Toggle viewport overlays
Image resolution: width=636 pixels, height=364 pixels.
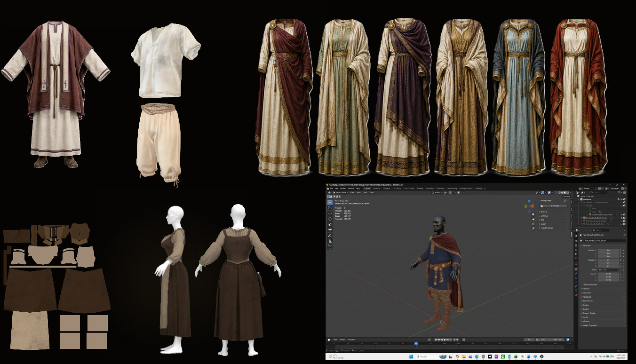click(549, 192)
